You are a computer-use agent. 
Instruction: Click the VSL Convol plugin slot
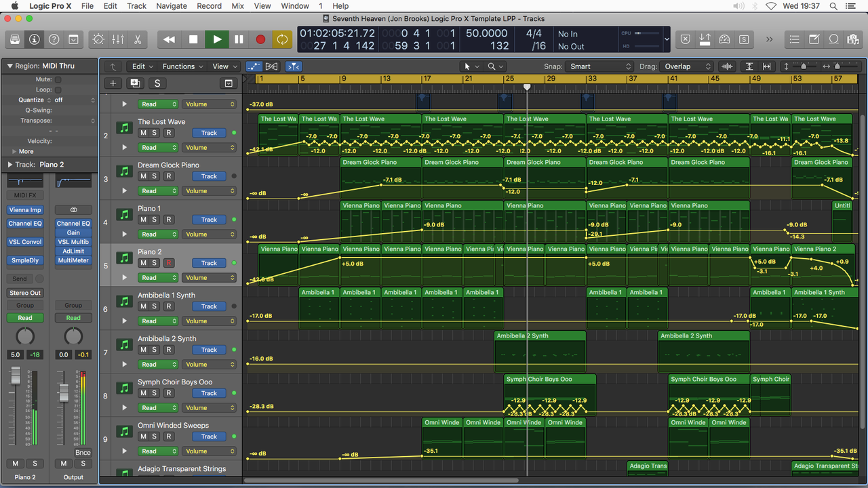point(25,242)
